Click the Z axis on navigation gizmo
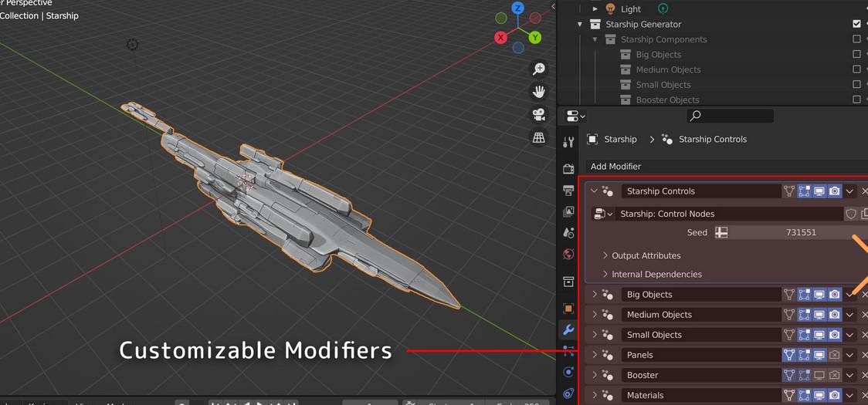 point(517,8)
